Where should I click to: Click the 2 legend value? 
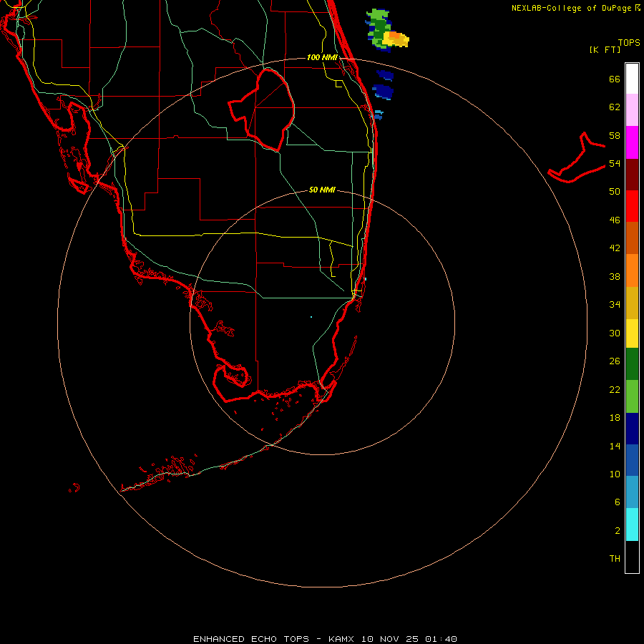617,531
